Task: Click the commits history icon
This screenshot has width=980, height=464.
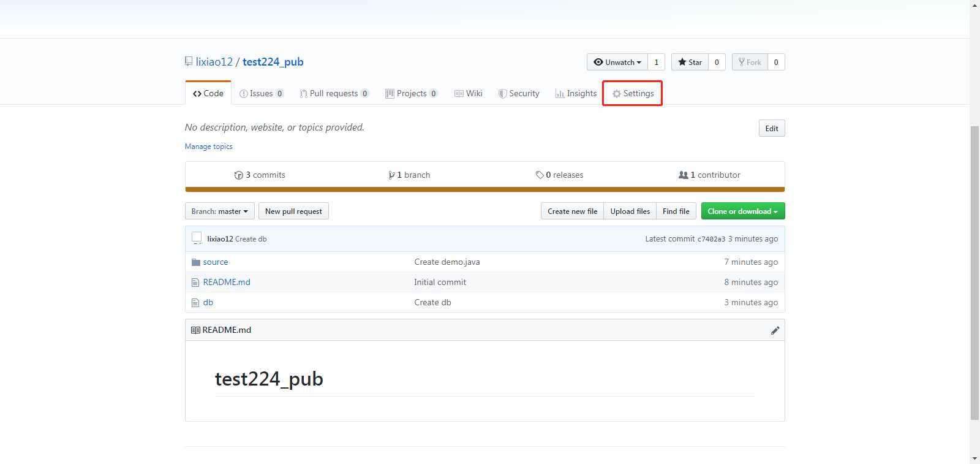Action: coord(239,175)
